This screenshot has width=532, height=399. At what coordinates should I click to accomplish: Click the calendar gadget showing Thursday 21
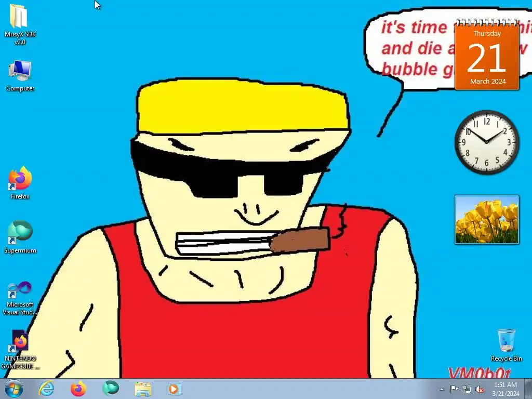(x=487, y=55)
